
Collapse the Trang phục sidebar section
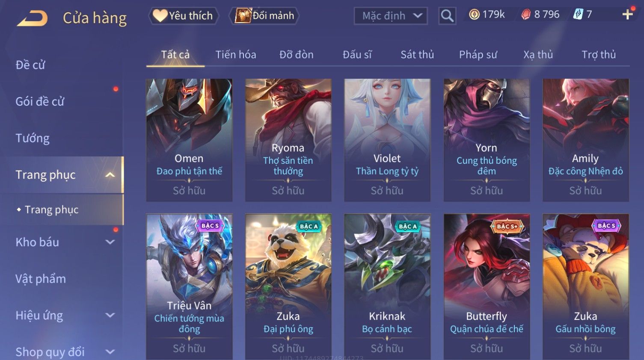[110, 175]
